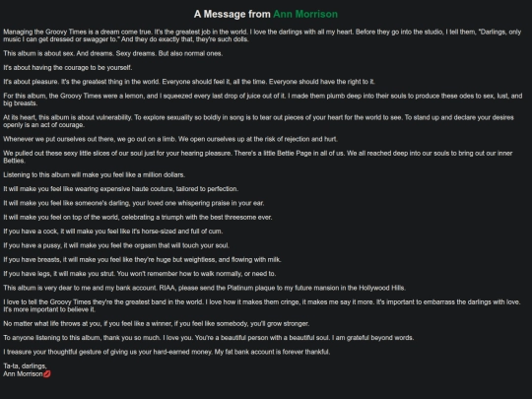Click the line "If you have legs, it will"
Screen dimensions: 532x399
coord(140,274)
